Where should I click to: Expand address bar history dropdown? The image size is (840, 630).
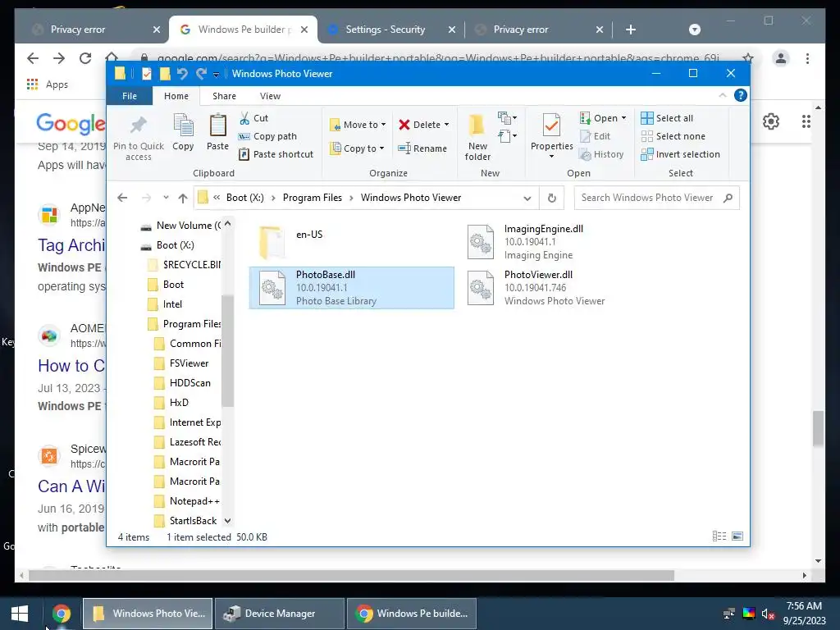pyautogui.click(x=527, y=199)
